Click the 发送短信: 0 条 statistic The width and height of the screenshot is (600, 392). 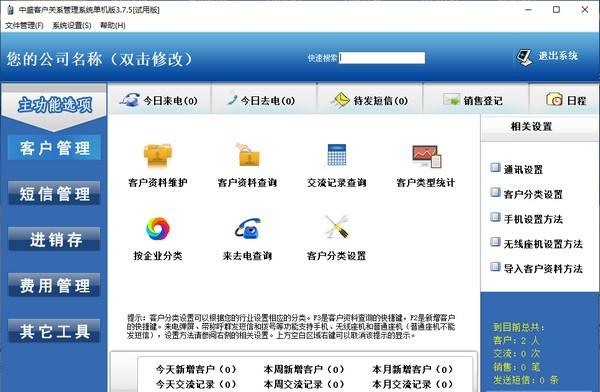coord(526,380)
